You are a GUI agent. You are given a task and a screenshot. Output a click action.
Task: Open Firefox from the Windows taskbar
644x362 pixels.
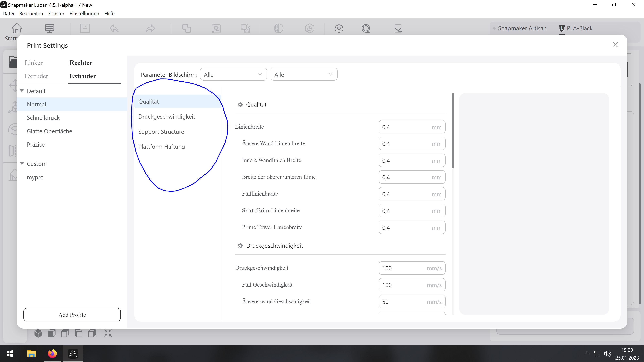click(52, 353)
